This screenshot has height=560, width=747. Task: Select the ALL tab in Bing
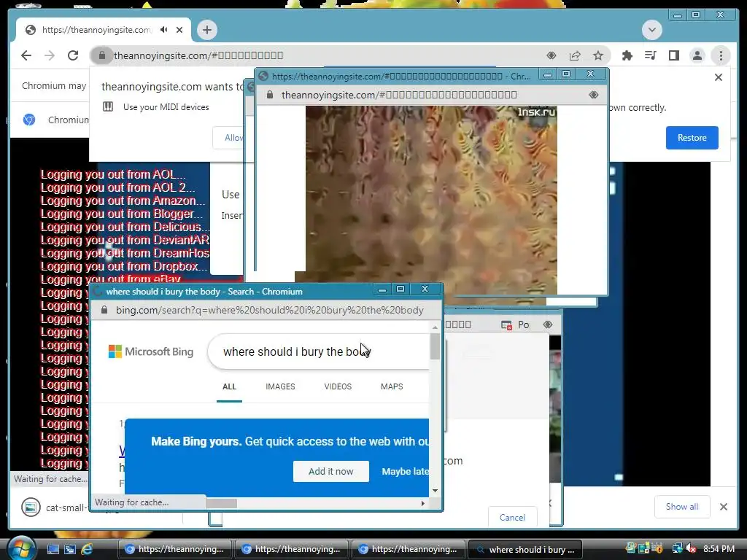[x=229, y=386]
